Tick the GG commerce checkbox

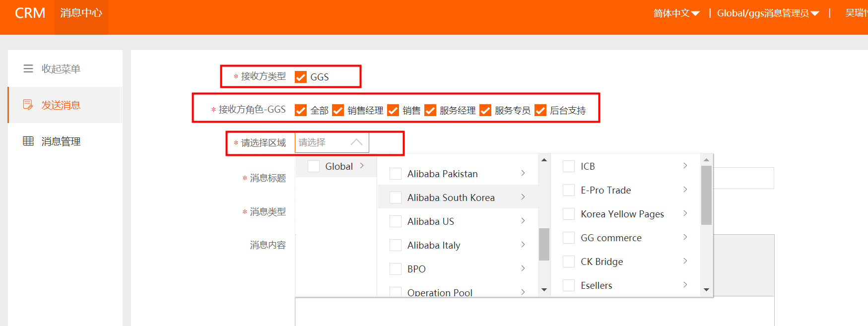[x=569, y=238]
